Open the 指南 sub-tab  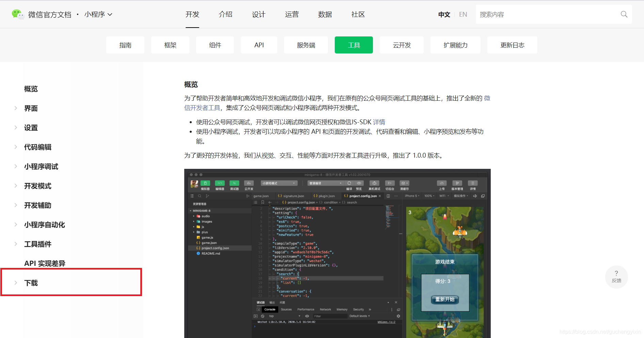pos(125,45)
